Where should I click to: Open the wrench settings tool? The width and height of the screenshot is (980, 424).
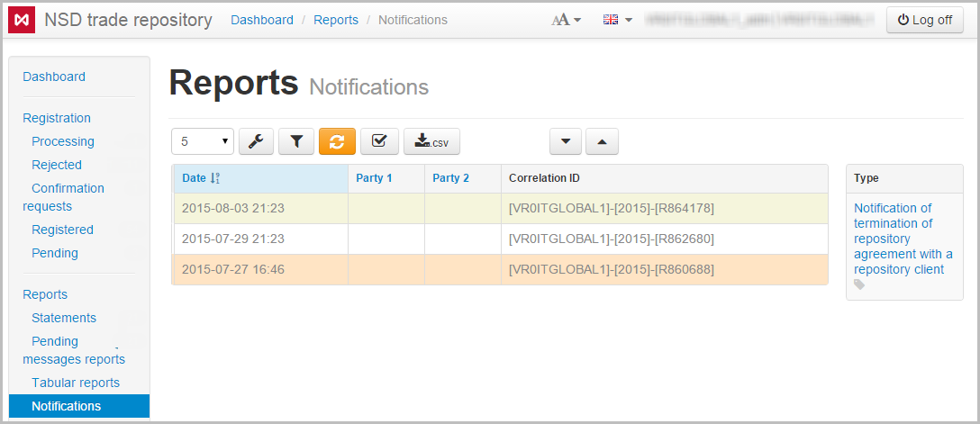(256, 141)
